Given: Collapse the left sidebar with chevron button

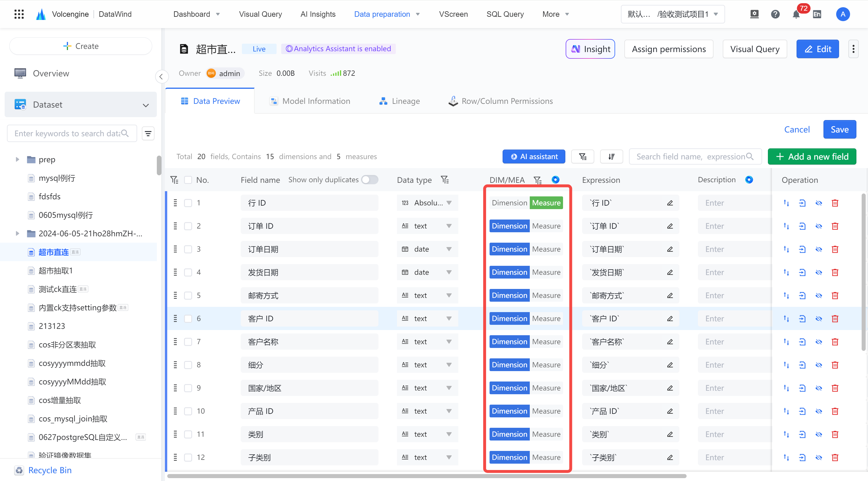Looking at the screenshot, I should [161, 76].
